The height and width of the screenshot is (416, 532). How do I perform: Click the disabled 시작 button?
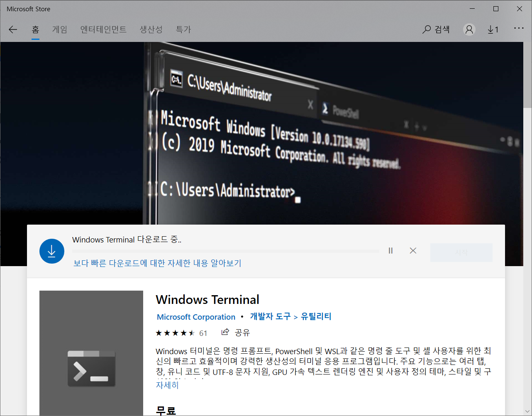coord(461,252)
